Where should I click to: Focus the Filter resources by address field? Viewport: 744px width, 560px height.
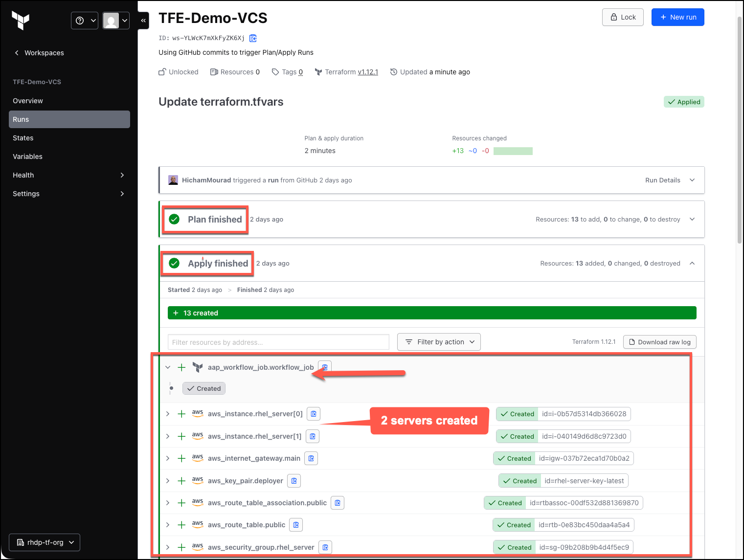(278, 342)
